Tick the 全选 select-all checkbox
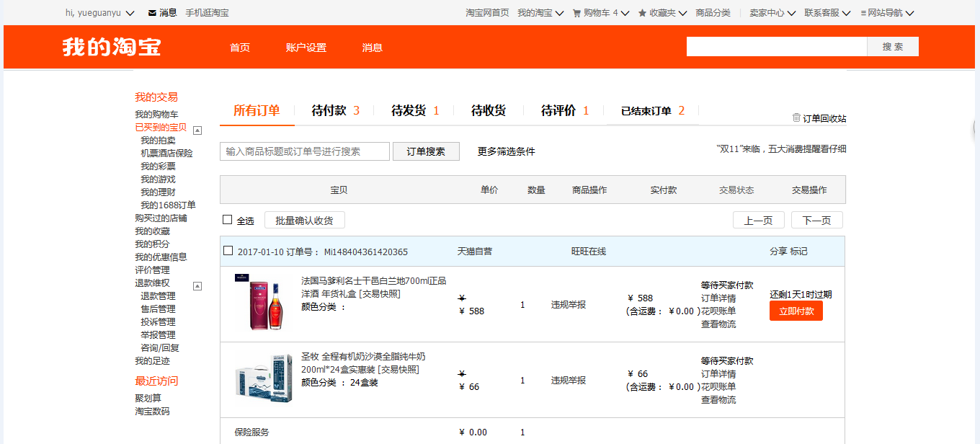 pos(228,220)
